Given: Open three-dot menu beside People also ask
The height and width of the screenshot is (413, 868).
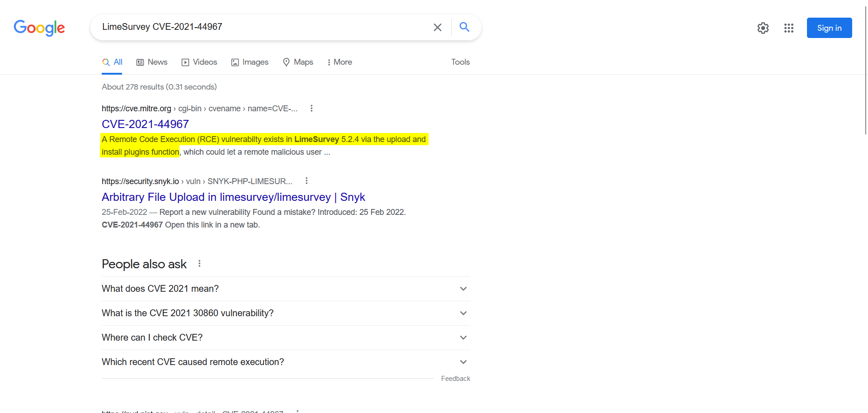Looking at the screenshot, I should click(x=199, y=264).
